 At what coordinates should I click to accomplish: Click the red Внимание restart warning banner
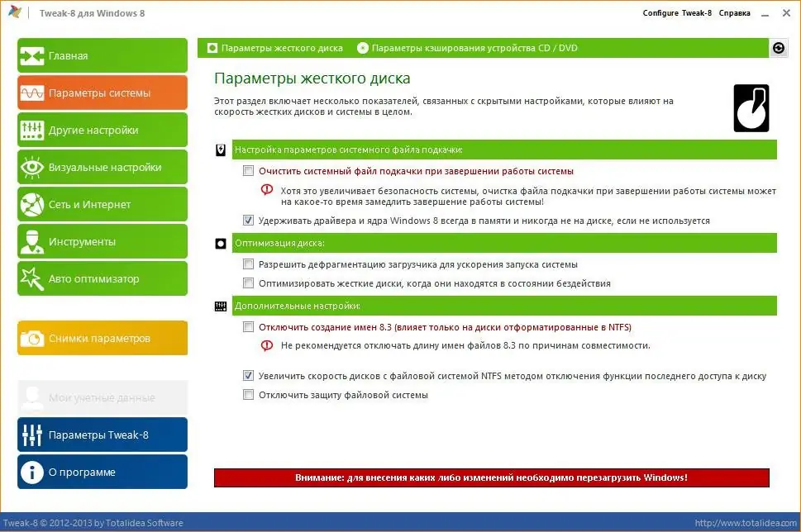point(492,477)
